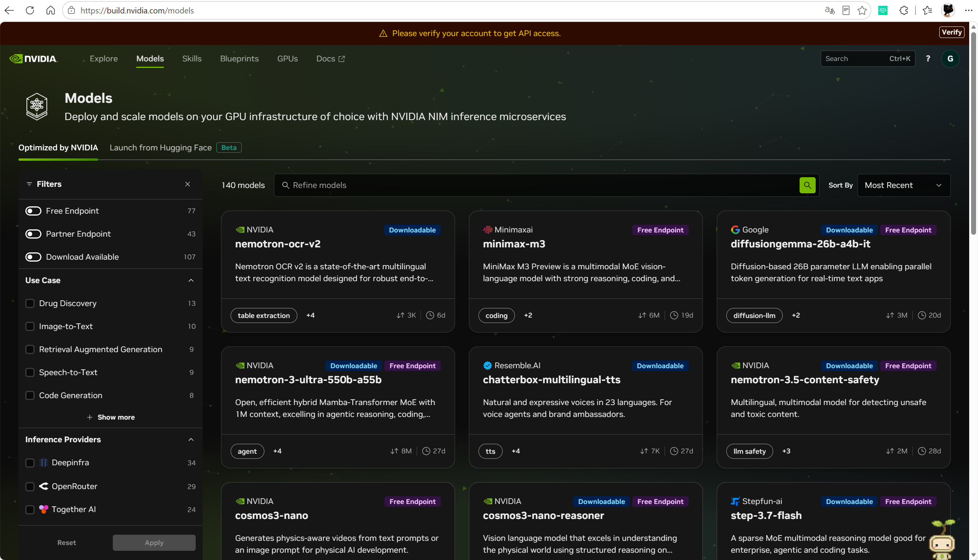Toggle the Partner Endpoint filter switch

(33, 234)
